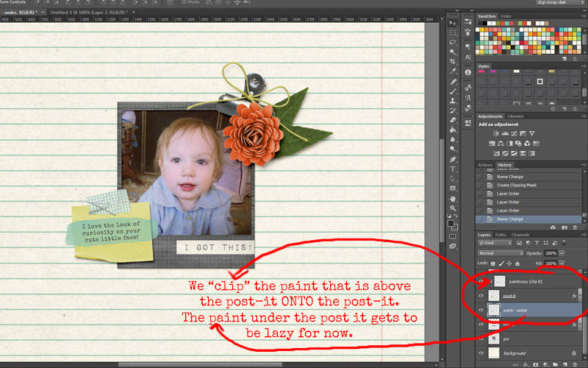Viewport: 588px width, 368px height.
Task: Select the History Brush tool
Action: [x=453, y=110]
